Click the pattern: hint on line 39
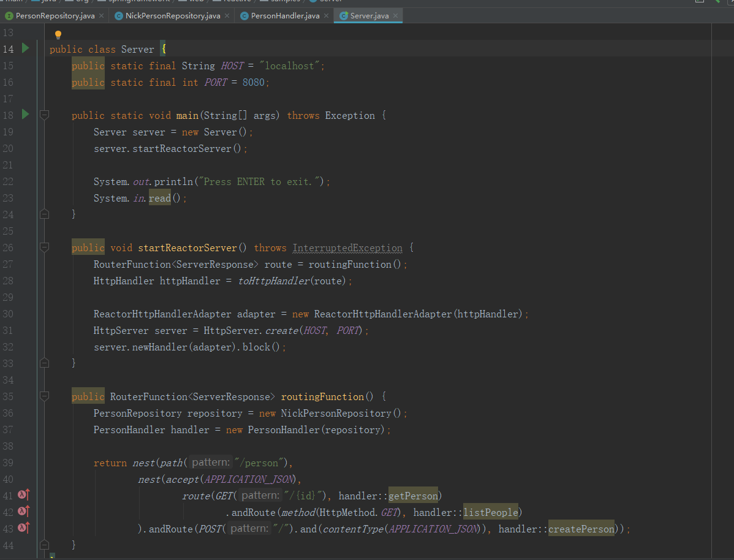The height and width of the screenshot is (560, 734). pyautogui.click(x=211, y=462)
